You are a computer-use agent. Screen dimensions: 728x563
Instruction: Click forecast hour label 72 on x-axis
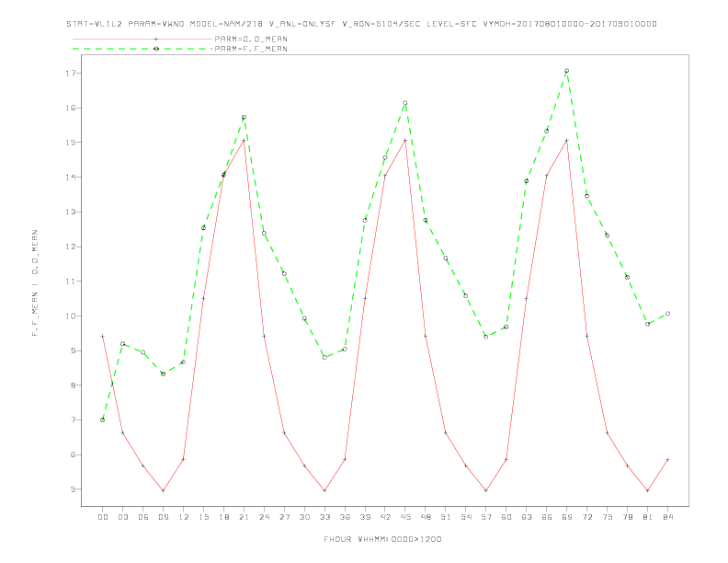586,517
